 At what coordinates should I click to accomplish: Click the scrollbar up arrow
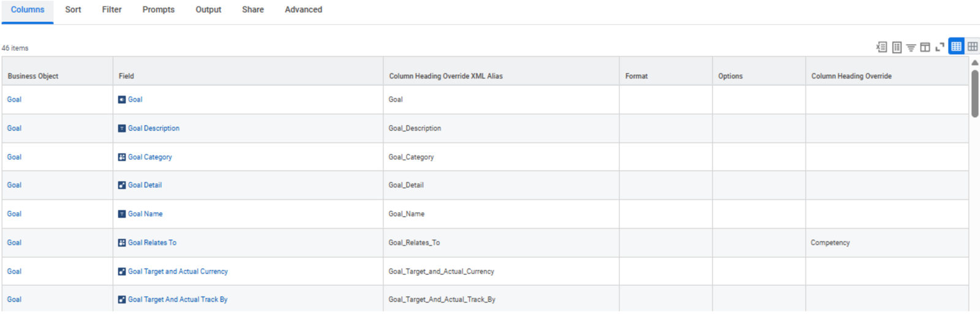click(974, 63)
